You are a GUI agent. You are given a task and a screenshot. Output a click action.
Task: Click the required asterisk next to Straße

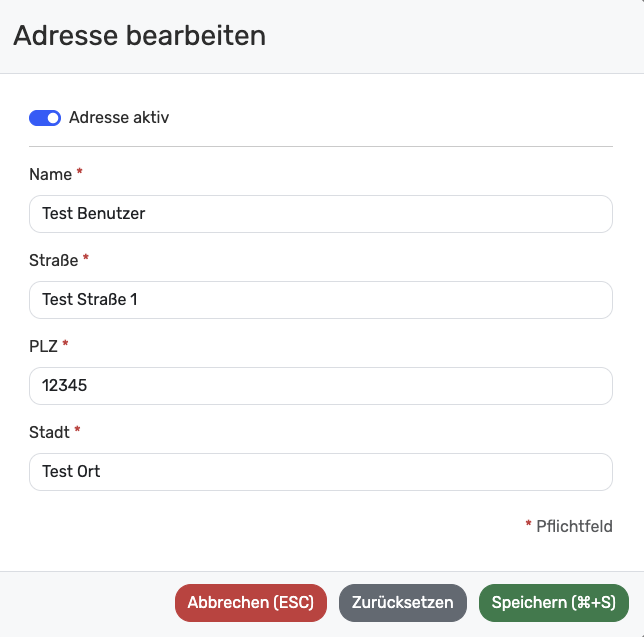[x=86, y=259]
